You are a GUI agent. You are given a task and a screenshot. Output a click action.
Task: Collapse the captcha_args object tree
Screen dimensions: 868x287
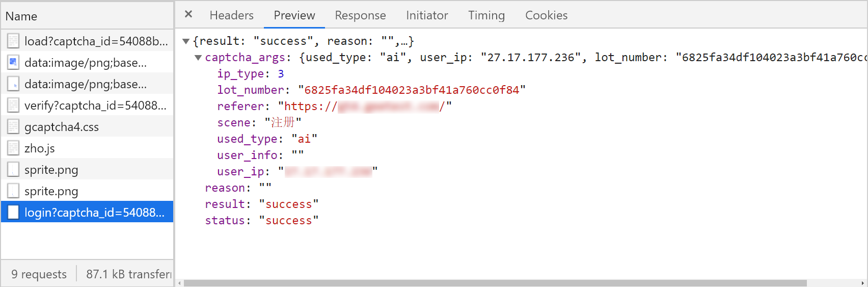pyautogui.click(x=198, y=58)
